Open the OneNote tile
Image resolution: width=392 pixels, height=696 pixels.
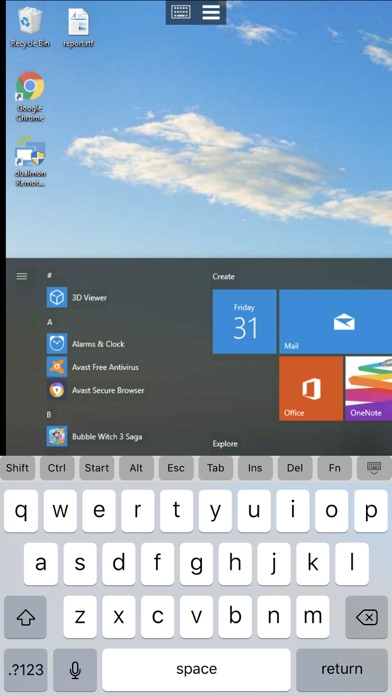click(x=368, y=388)
